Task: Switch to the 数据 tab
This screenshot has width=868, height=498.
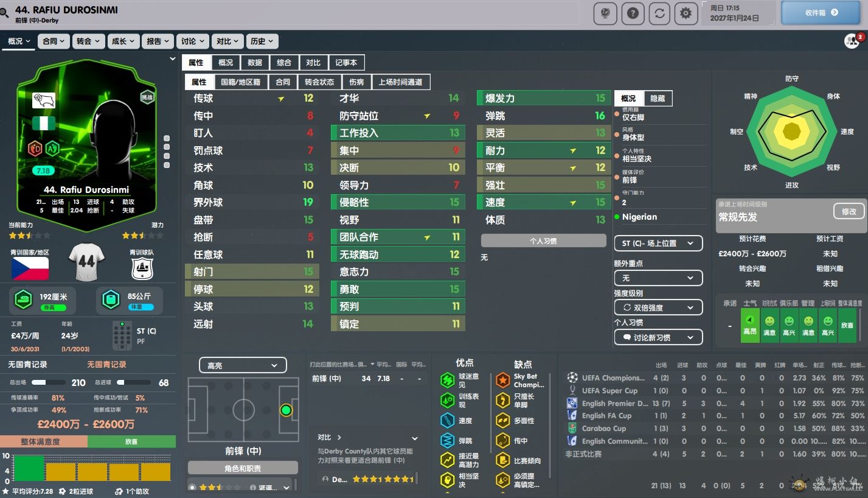Action: coord(255,62)
